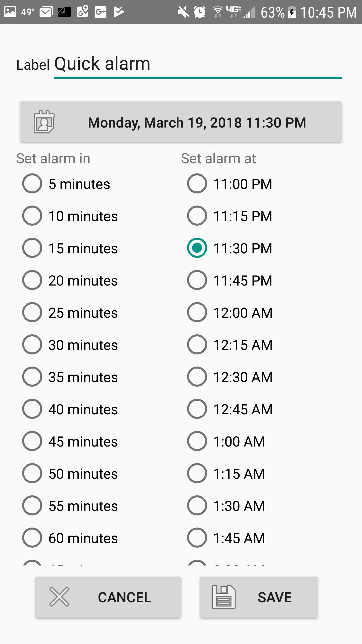Viewport: 362px width, 644px height.
Task: Tap the X cancel icon
Action: pyautogui.click(x=59, y=597)
